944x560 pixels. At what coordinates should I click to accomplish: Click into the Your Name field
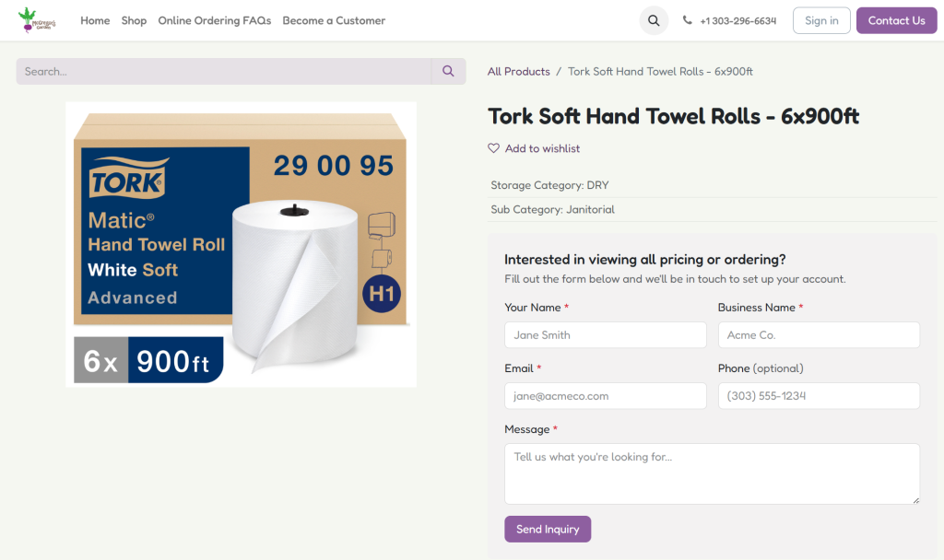[605, 334]
